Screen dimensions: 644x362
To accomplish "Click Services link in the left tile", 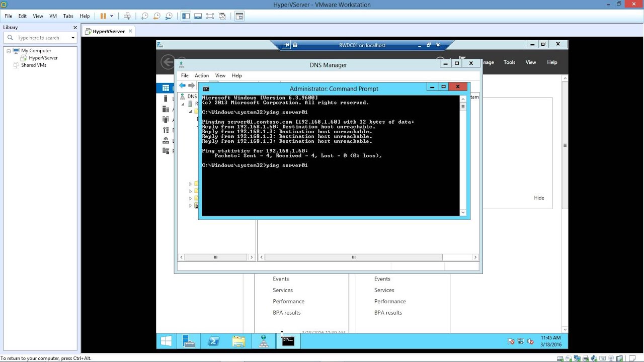I will (283, 290).
